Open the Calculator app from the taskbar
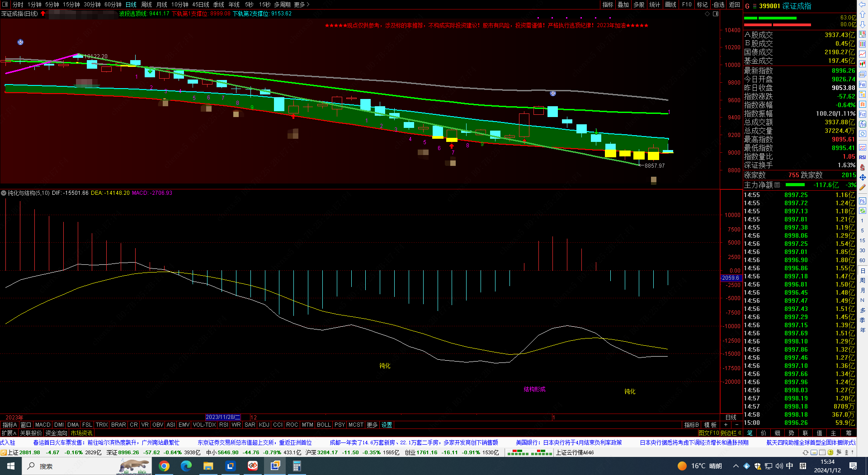The height and width of the screenshot is (475, 868). pos(297,466)
